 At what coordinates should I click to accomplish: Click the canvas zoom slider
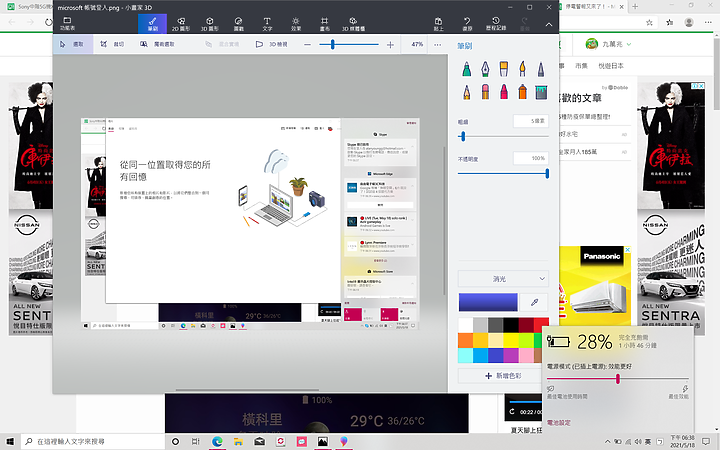point(349,45)
